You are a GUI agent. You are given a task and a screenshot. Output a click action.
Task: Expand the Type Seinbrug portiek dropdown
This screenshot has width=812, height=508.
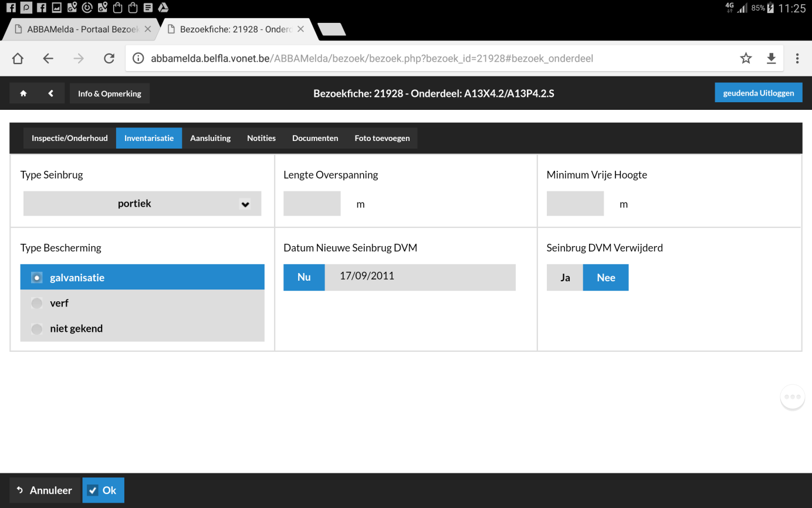[142, 204]
